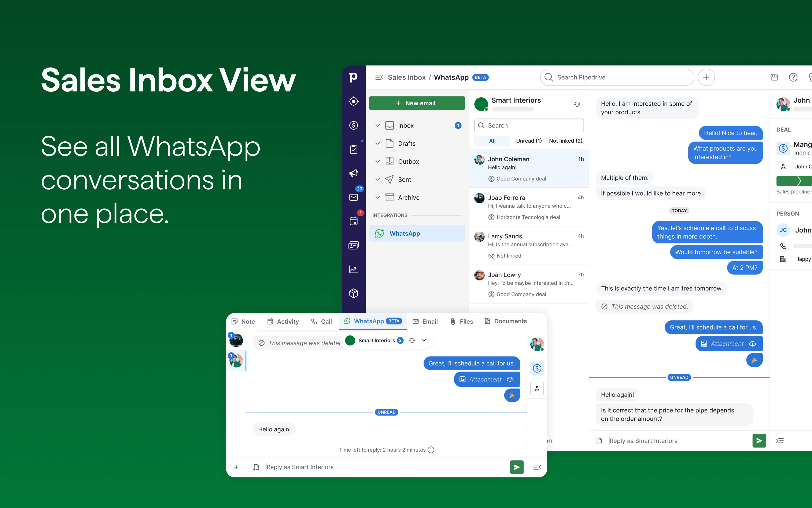Click the Sales pipeline stage progress bar
Viewport: 812px width, 508px height.
(794, 181)
